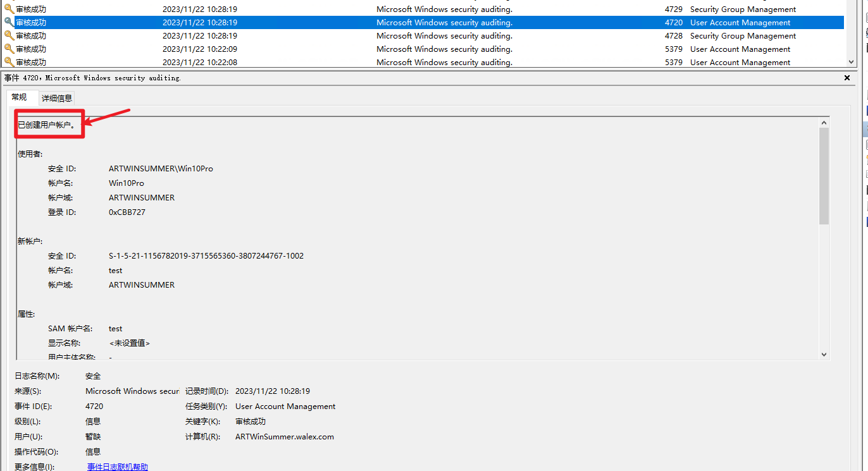Click the 已创建用户帐户。 description text
The width and height of the screenshot is (868, 471).
(x=47, y=125)
